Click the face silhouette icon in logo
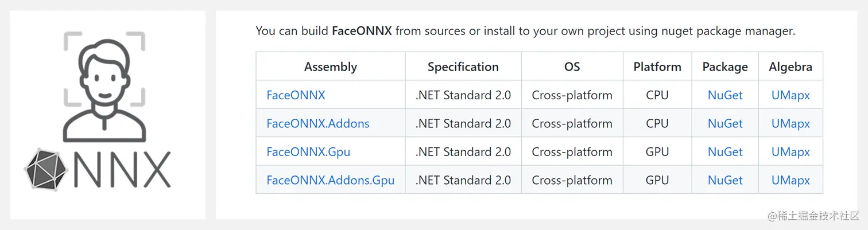Screen dimensions: 868x230 point(104,86)
